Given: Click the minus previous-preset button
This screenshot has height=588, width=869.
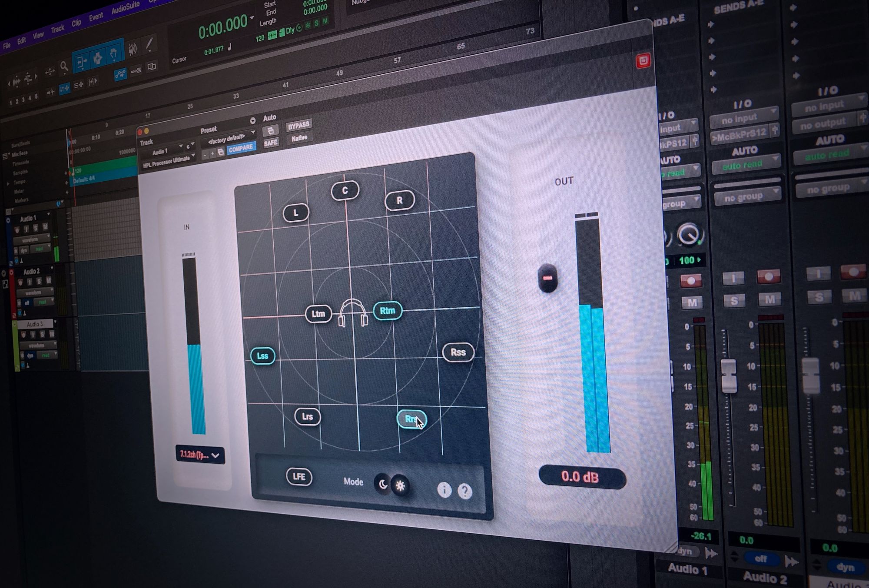Looking at the screenshot, I should coord(205,155).
